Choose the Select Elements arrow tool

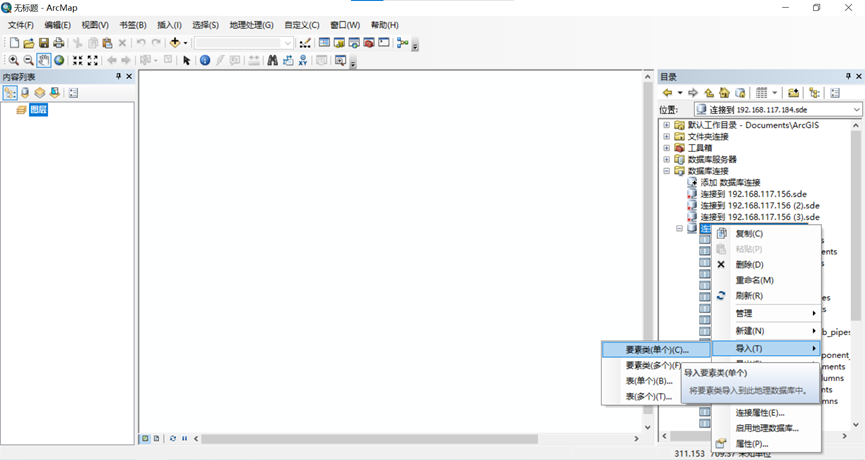point(186,60)
